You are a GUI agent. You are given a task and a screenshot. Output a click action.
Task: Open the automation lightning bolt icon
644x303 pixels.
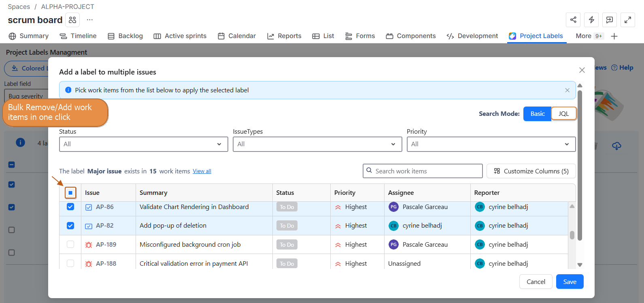pos(591,20)
